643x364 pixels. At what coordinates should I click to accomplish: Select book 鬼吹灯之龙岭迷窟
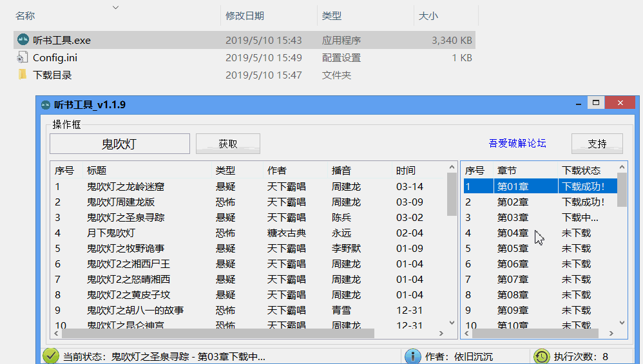[126, 187]
